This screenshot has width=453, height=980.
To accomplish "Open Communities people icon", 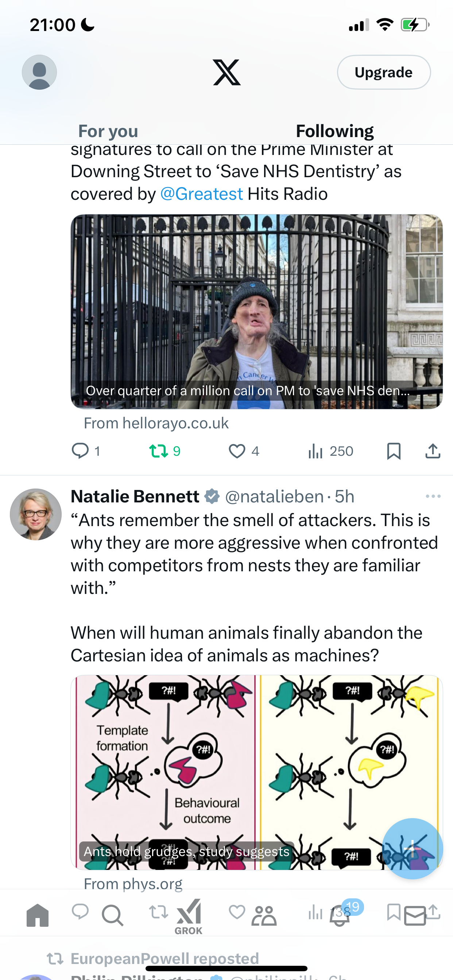I will [x=264, y=915].
